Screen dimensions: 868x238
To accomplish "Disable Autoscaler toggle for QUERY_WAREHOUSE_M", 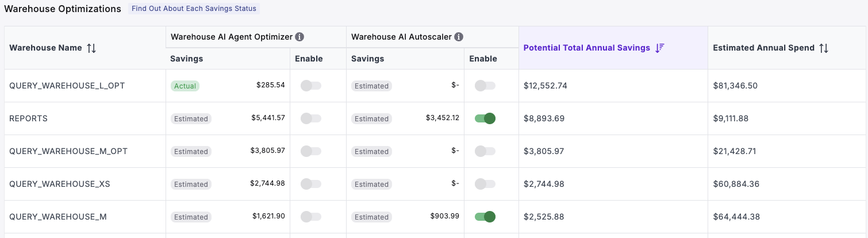I will click(485, 217).
